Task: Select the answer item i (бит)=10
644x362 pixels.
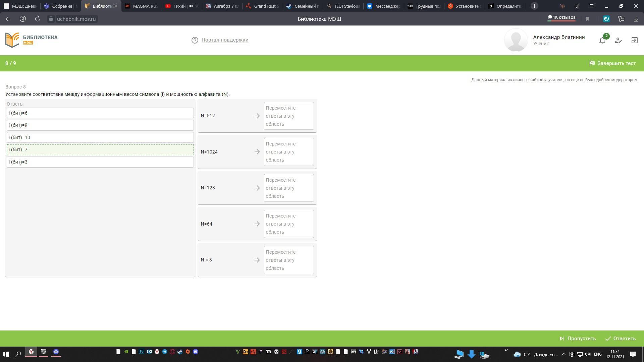Action: tap(100, 137)
